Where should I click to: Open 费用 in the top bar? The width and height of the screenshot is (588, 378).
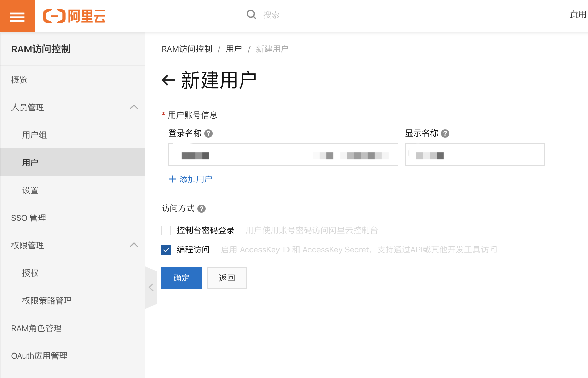click(x=578, y=14)
